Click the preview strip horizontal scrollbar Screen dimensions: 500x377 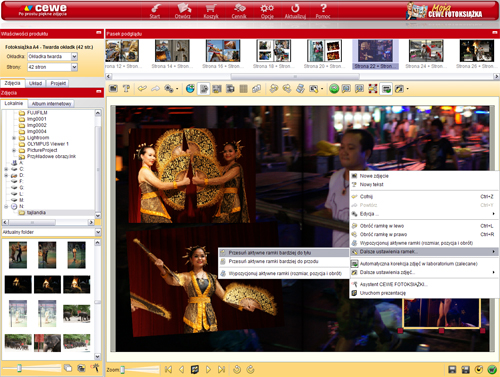click(295, 76)
